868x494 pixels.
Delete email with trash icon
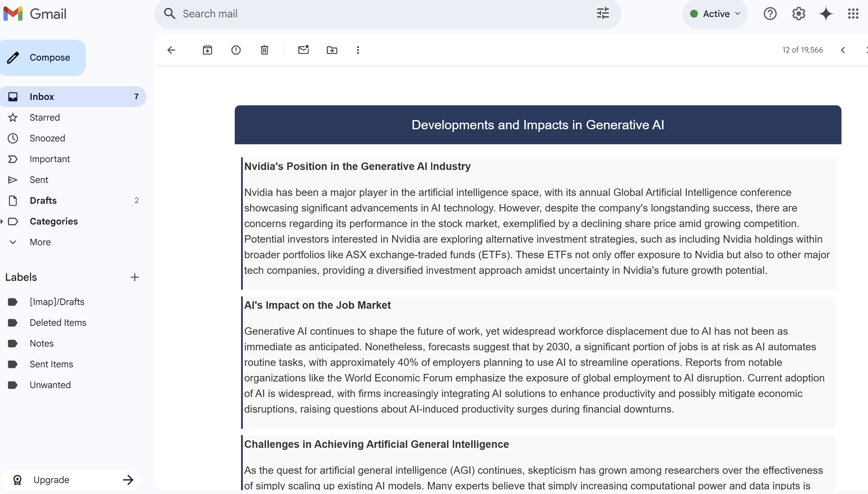pos(264,50)
